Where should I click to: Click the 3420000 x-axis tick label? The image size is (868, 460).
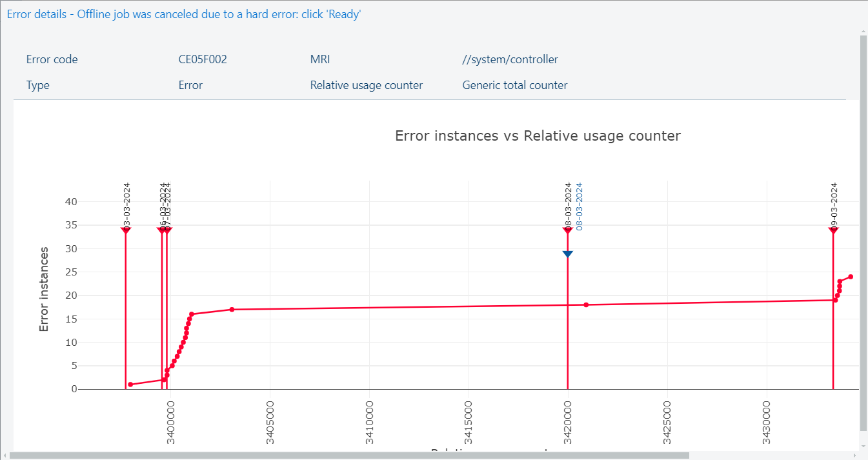[x=568, y=423]
